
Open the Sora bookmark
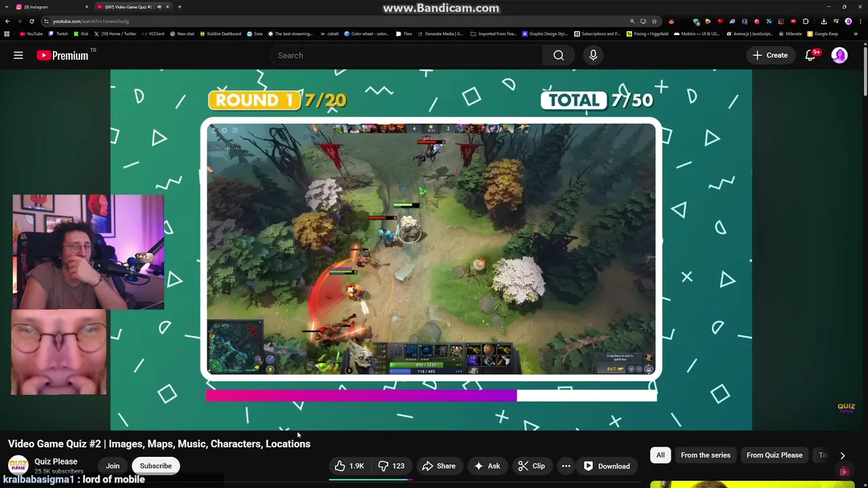(x=255, y=34)
